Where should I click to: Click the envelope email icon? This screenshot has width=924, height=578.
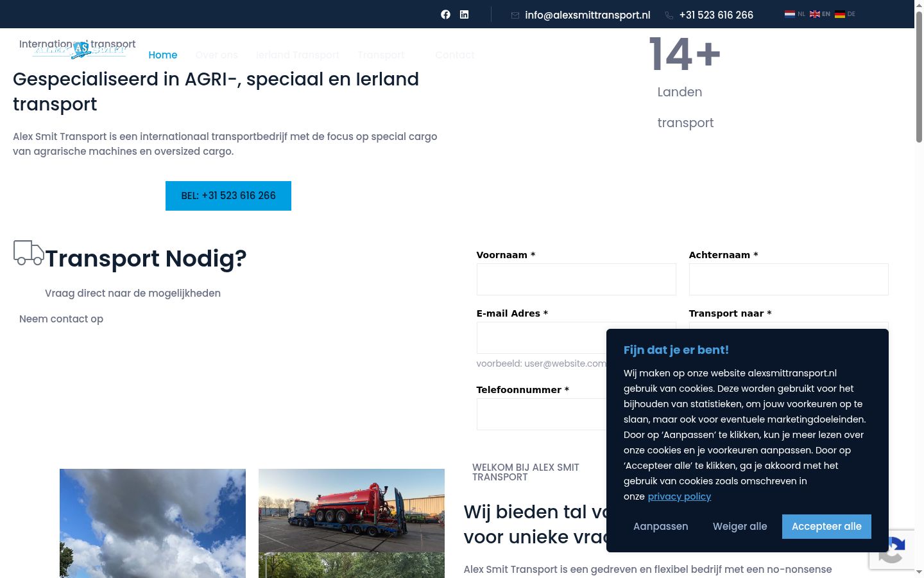pyautogui.click(x=515, y=15)
